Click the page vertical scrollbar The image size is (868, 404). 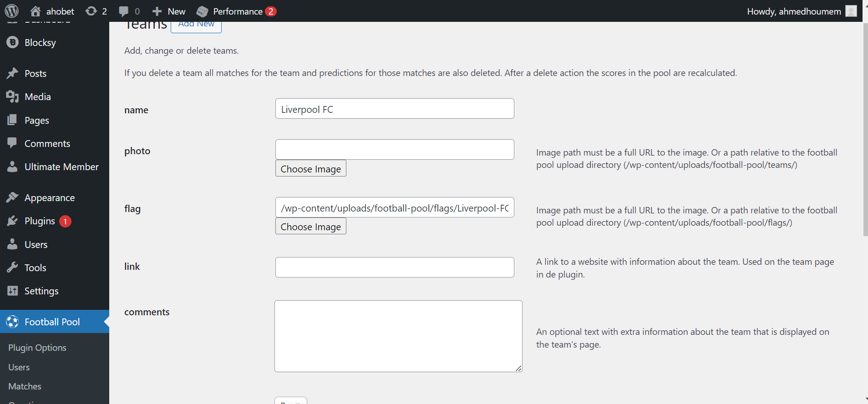[x=865, y=129]
